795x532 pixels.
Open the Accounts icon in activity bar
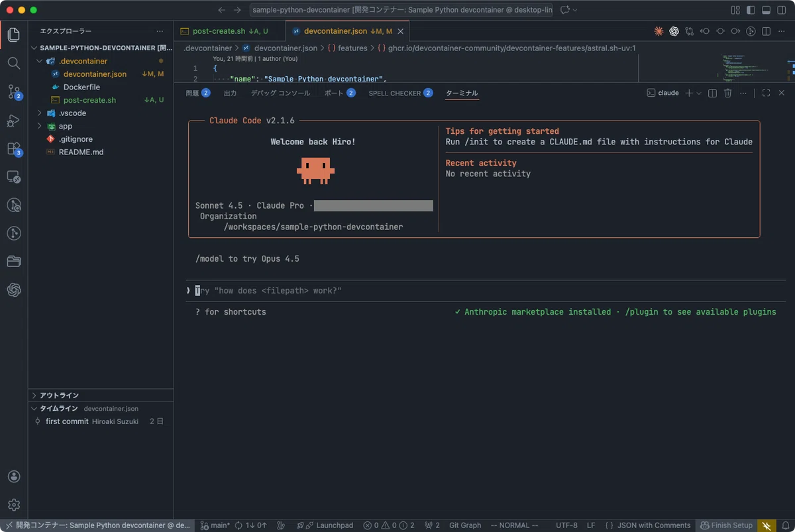(x=14, y=476)
